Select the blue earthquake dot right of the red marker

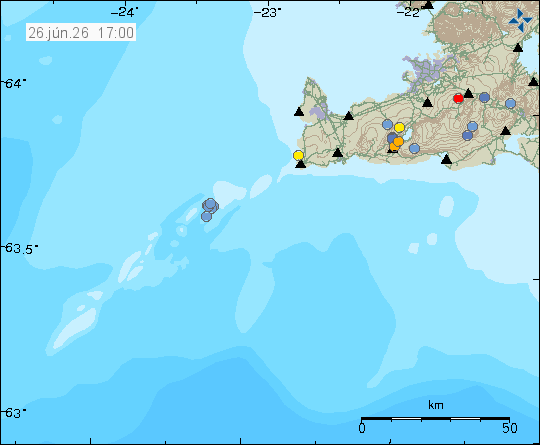[484, 97]
